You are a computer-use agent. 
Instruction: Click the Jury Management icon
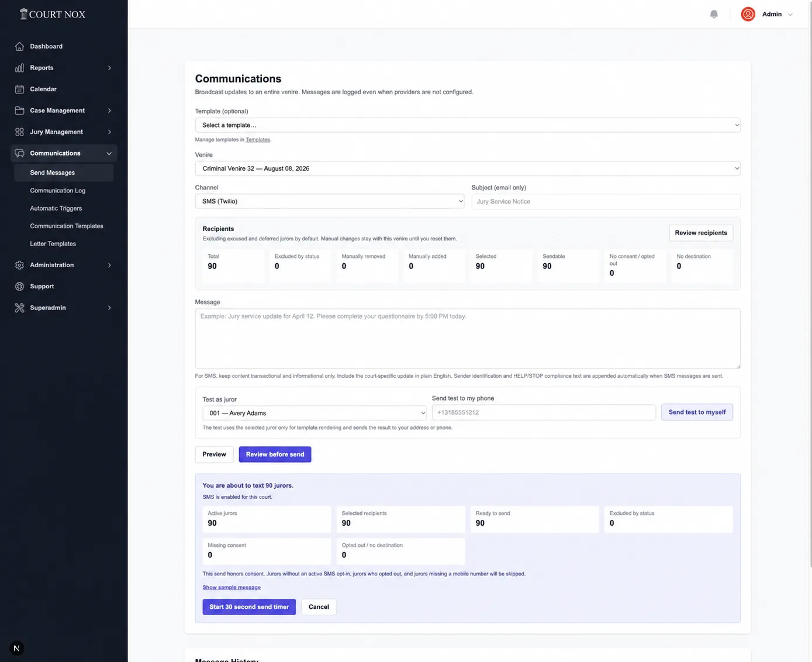(x=19, y=132)
